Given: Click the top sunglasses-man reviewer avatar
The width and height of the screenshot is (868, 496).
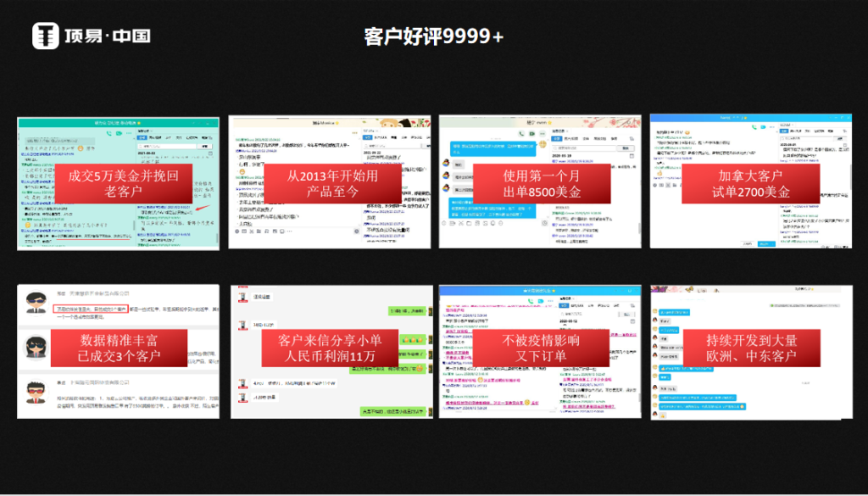Looking at the screenshot, I should coord(36,303).
